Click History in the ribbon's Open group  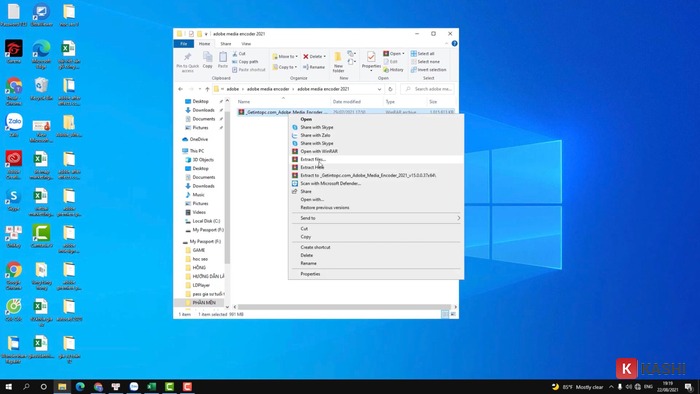(393, 70)
